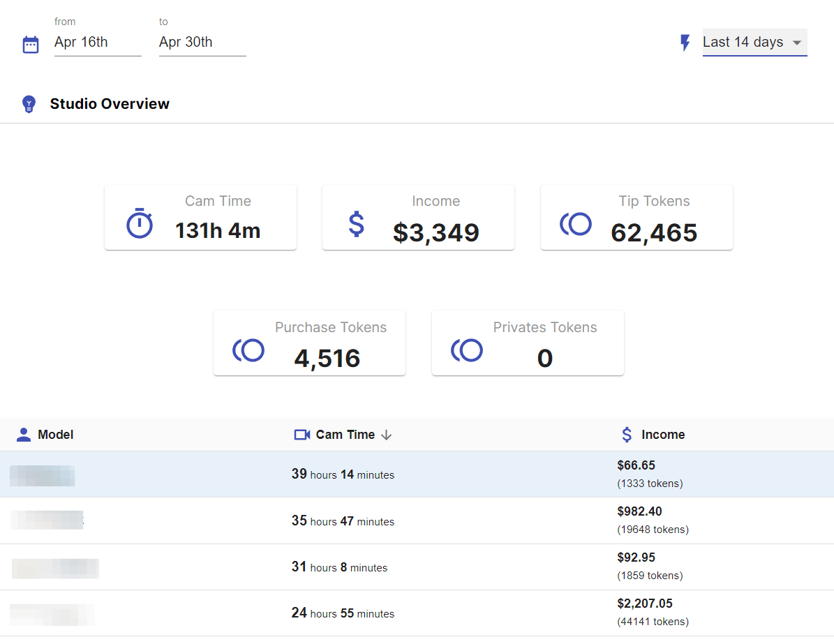Click the token icon in Purchase Tokens card
Screen dimensions: 834x644
(248, 350)
